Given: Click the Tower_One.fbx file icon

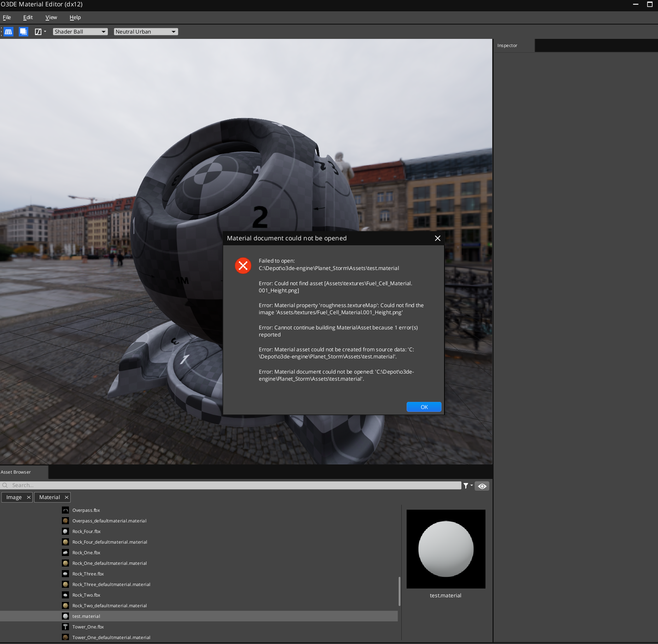Looking at the screenshot, I should tap(65, 627).
